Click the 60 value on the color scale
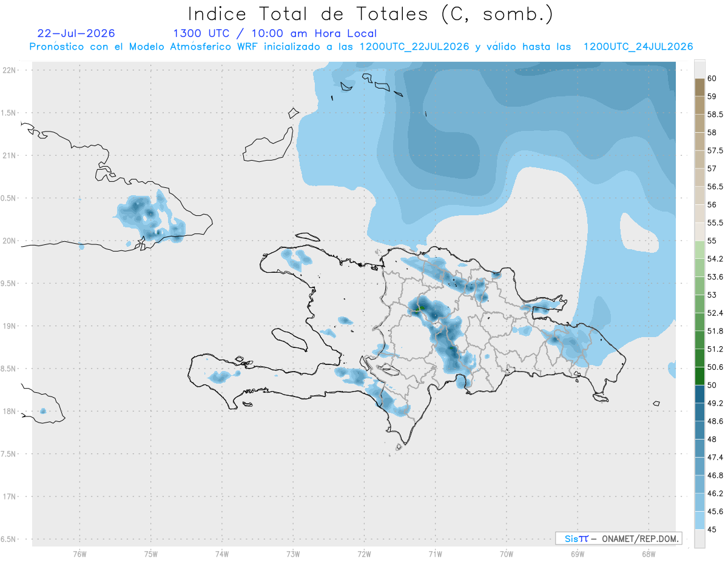Viewport: 728px width, 562px height. [x=712, y=78]
